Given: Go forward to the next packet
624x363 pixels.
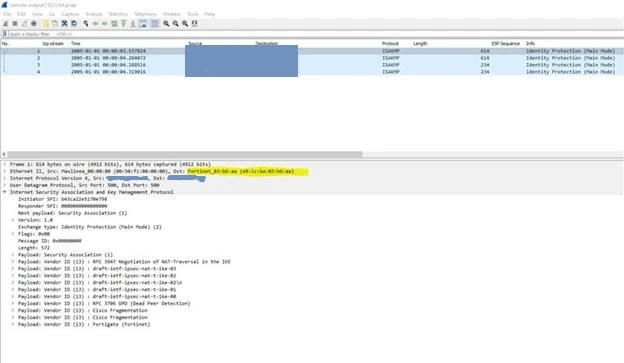Looking at the screenshot, I should [x=105, y=24].
